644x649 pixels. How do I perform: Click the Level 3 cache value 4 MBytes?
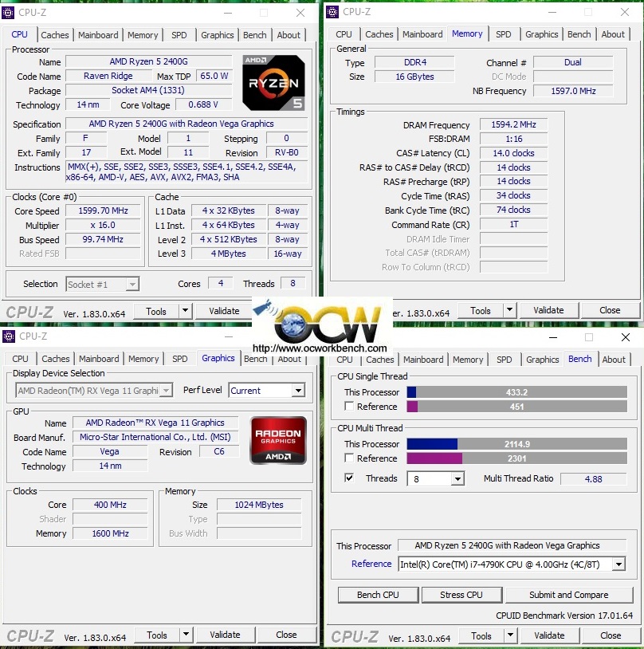click(x=229, y=254)
